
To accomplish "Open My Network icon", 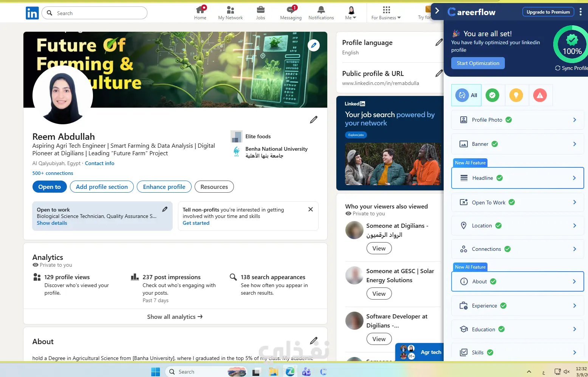I will [231, 10].
